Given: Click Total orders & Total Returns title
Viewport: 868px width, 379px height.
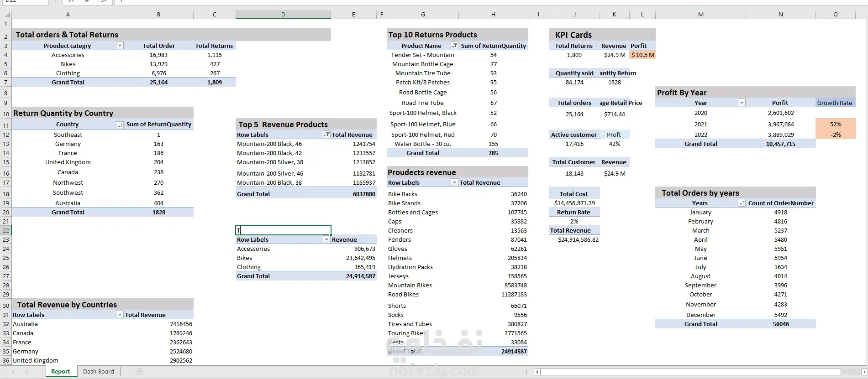Looking at the screenshot, I should [x=67, y=35].
